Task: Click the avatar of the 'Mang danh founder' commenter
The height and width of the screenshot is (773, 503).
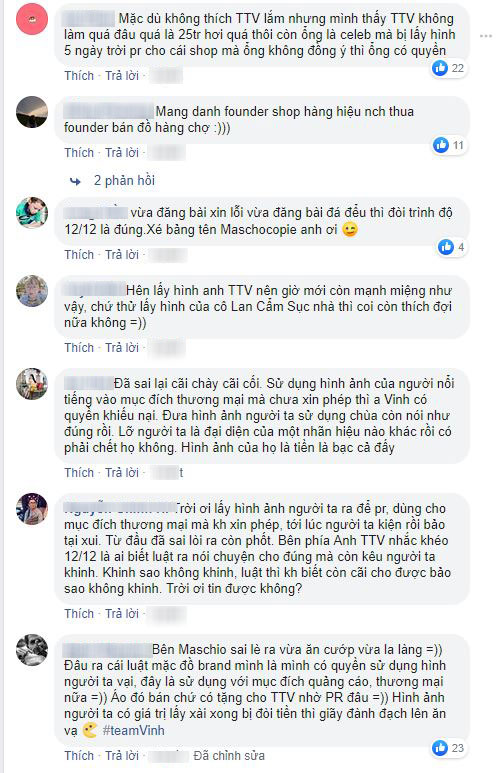Action: [32, 112]
